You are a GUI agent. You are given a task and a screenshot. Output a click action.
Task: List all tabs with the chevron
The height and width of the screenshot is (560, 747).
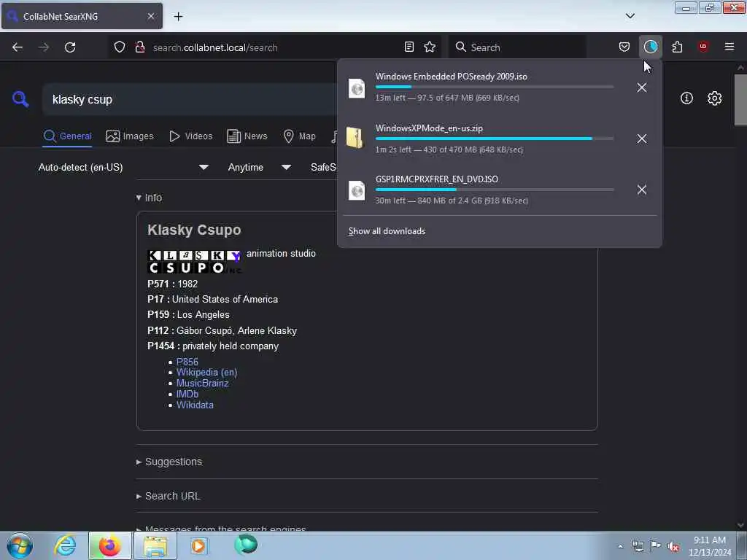630,16
